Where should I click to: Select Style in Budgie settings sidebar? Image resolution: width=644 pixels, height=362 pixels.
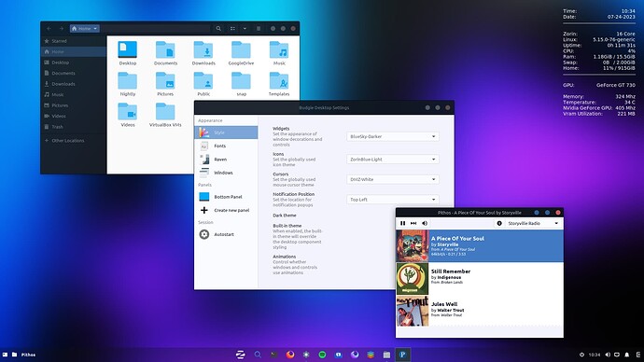(x=226, y=132)
